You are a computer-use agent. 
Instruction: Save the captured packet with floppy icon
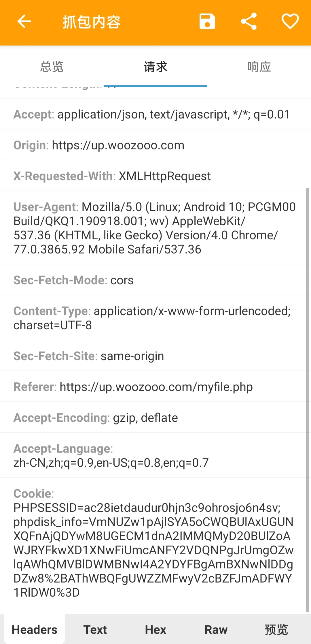(207, 22)
